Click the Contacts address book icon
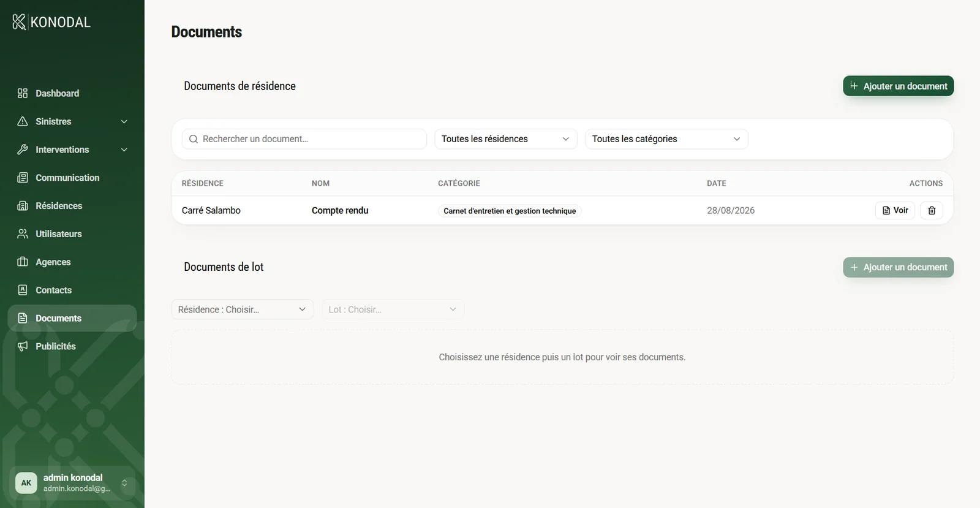Viewport: 980px width, 508px height. (23, 290)
